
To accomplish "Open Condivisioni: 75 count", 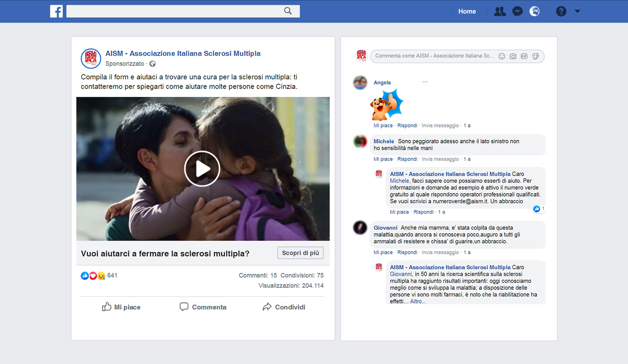I will pyautogui.click(x=302, y=276).
